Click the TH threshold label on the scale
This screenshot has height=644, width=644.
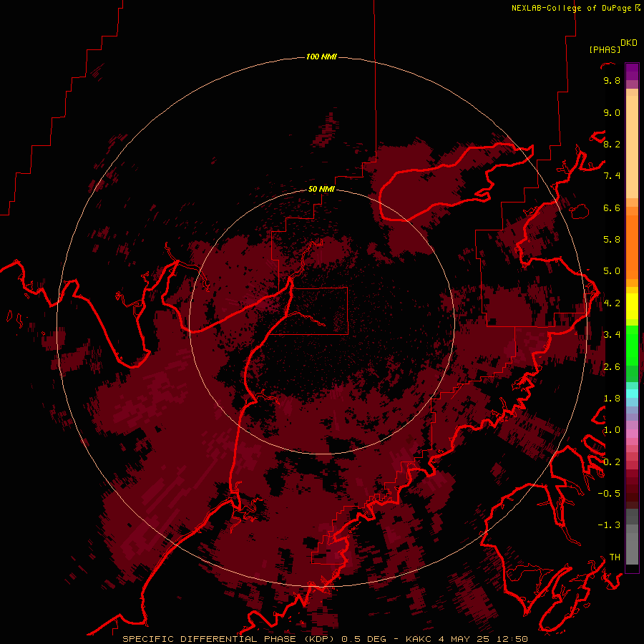tap(615, 557)
